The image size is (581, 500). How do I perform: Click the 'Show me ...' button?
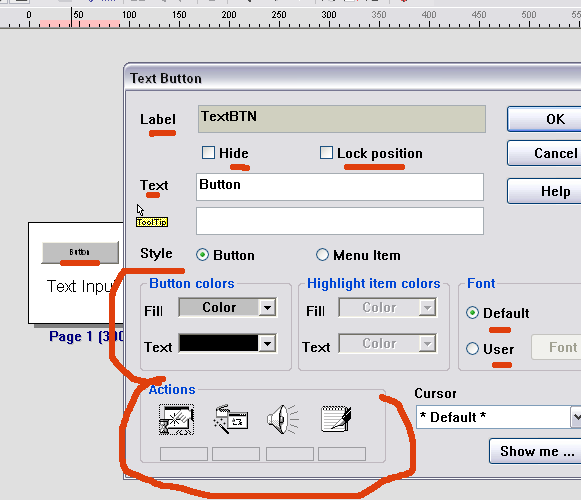click(x=535, y=451)
